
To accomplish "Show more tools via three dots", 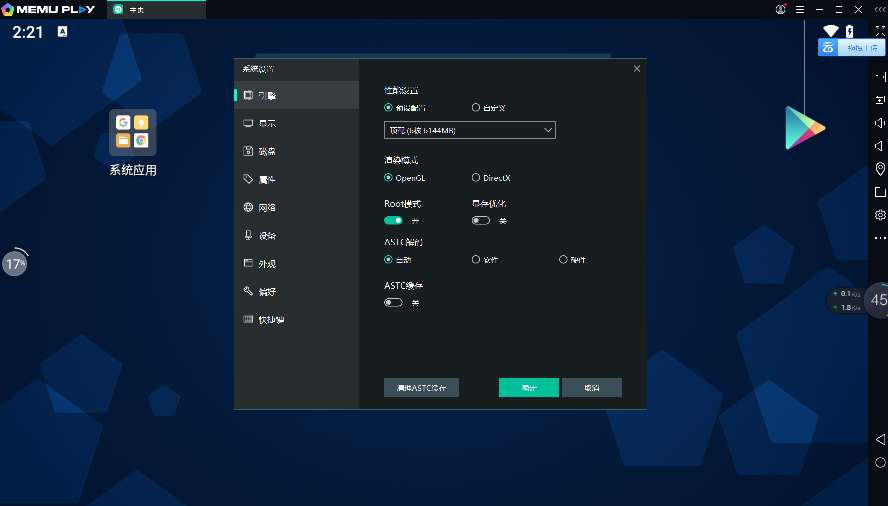I will tap(880, 238).
